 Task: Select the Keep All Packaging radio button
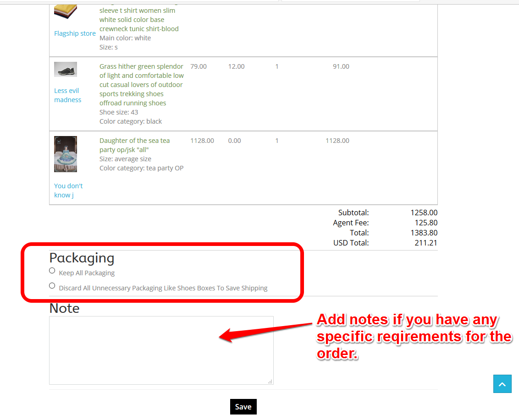pyautogui.click(x=52, y=271)
